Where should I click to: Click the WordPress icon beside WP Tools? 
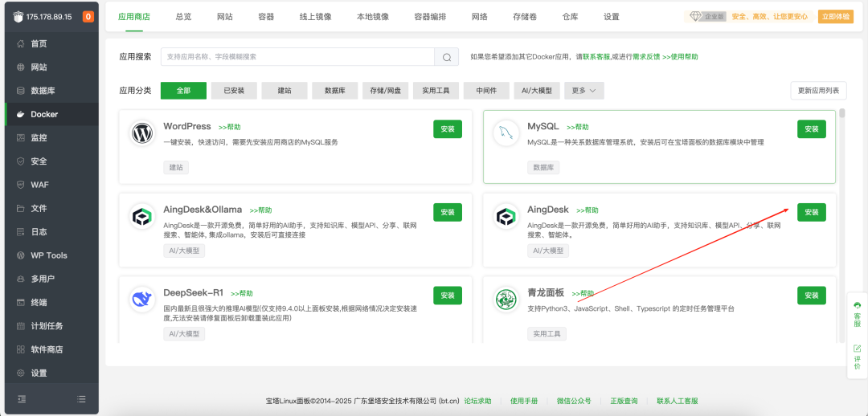pyautogui.click(x=20, y=255)
